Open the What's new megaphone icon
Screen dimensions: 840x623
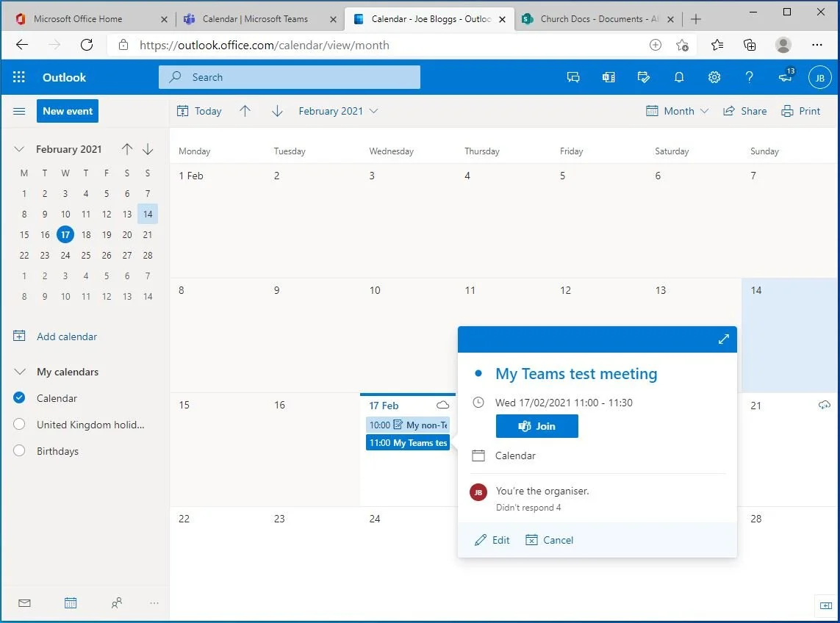(786, 76)
